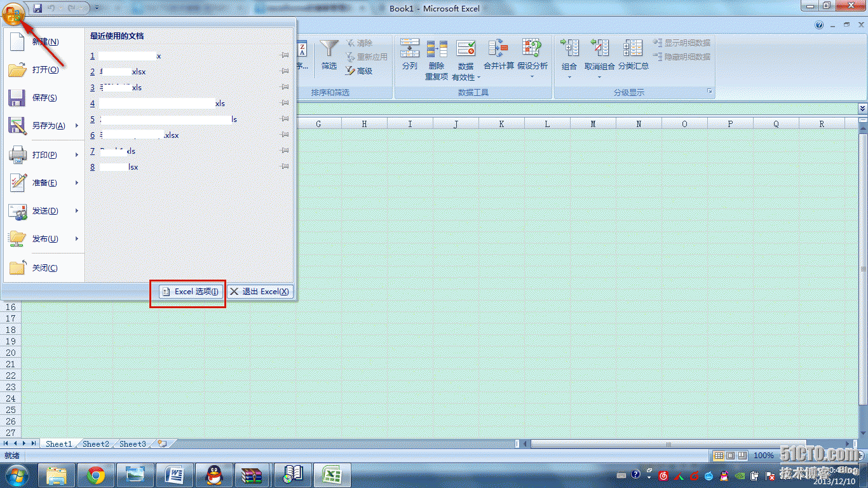This screenshot has width=868, height=488.
Task: Click the 数据有效性 icon
Action: click(466, 48)
